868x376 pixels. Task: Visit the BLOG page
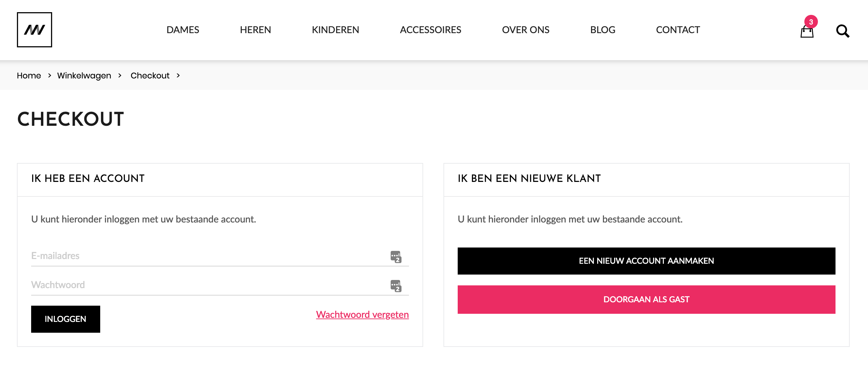click(603, 30)
